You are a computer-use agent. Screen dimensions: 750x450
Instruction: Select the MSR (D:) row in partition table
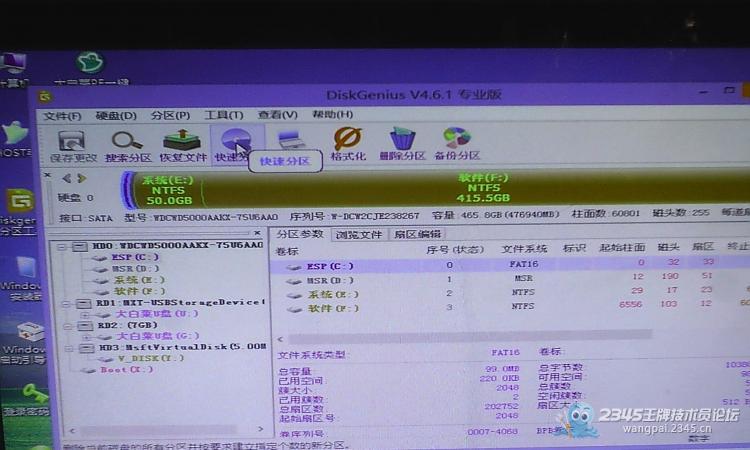pyautogui.click(x=509, y=278)
